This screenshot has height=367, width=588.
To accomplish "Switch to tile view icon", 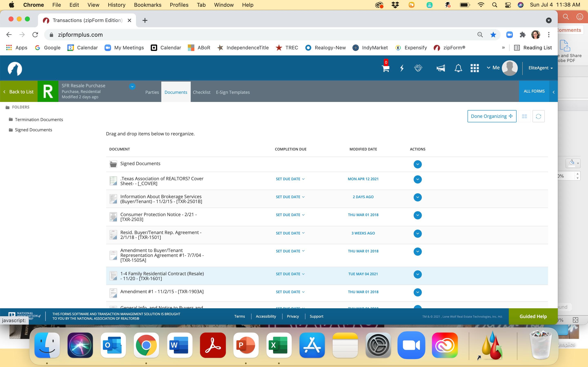I will (524, 116).
